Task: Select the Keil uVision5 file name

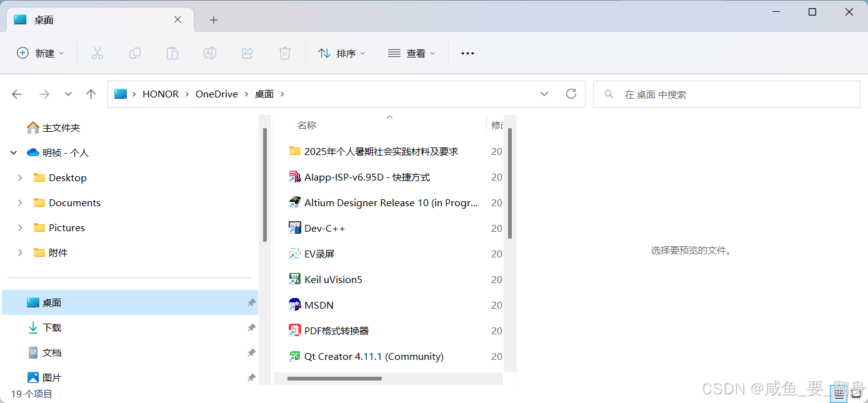Action: tap(333, 279)
